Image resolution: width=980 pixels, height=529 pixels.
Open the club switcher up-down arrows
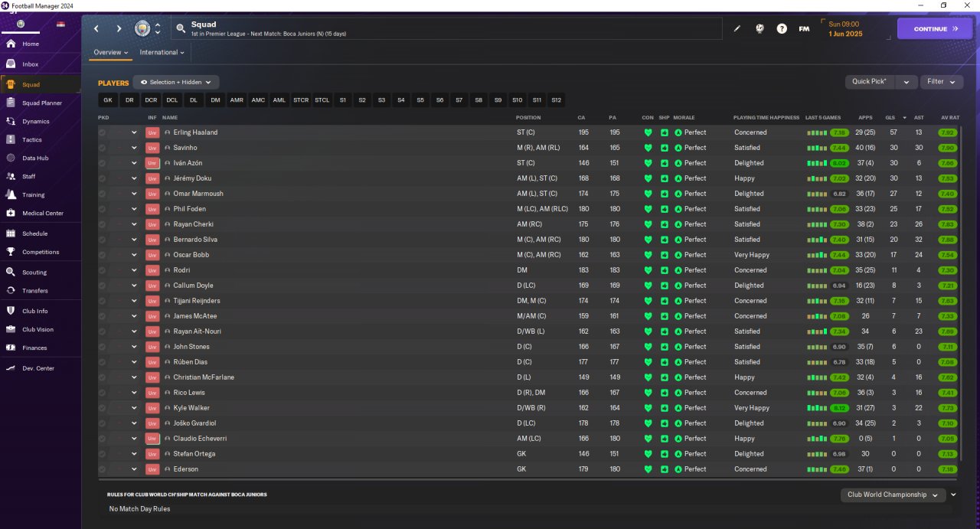coord(158,29)
